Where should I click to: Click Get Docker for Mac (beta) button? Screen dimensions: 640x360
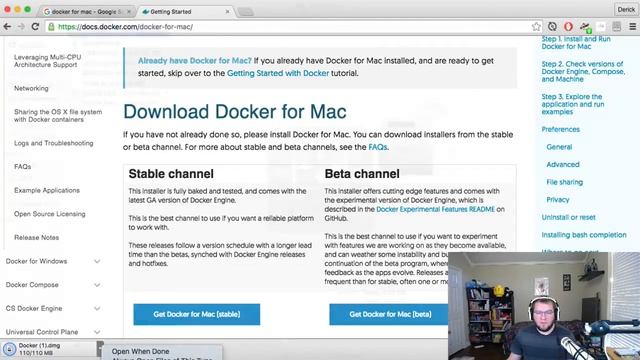point(390,314)
